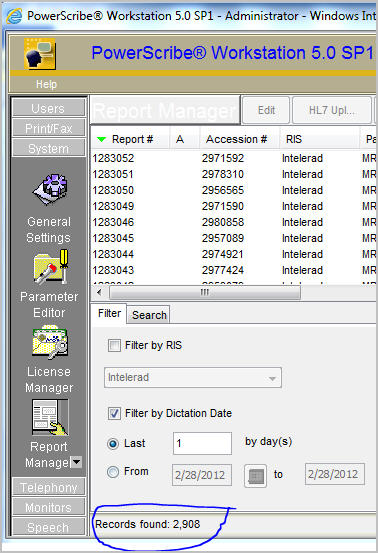Open General Settings gear icon
The width and height of the screenshot is (378, 553).
[50, 190]
